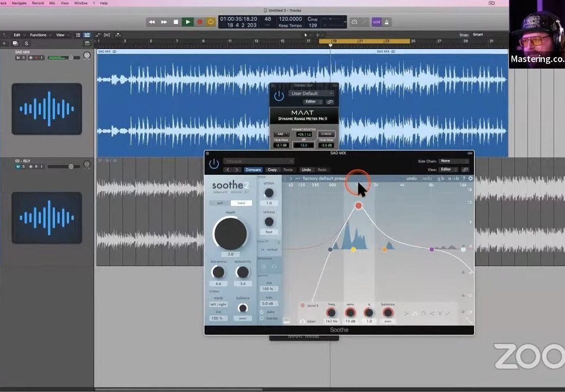Toggle the band 3 enable button

(302, 305)
